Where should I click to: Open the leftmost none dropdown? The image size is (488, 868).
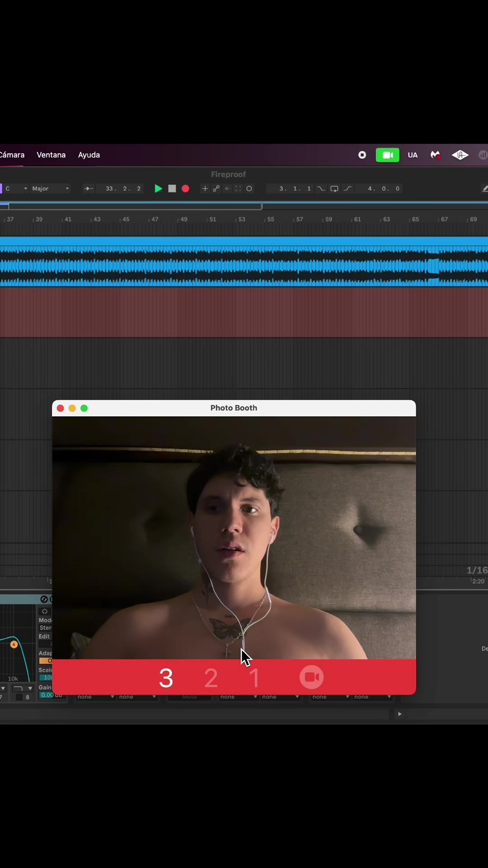pyautogui.click(x=95, y=697)
